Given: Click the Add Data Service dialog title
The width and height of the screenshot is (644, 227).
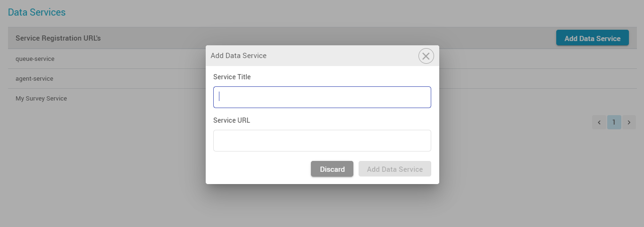Looking at the screenshot, I should pos(238,56).
